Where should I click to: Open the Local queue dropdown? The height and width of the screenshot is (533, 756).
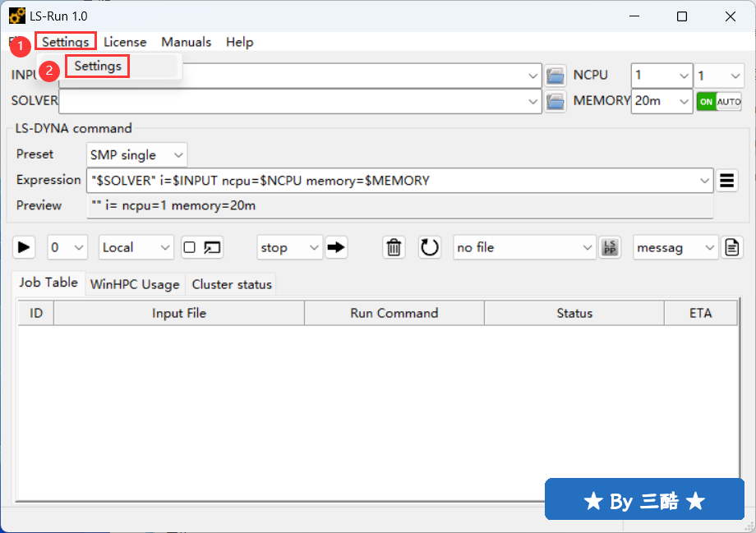(x=136, y=247)
